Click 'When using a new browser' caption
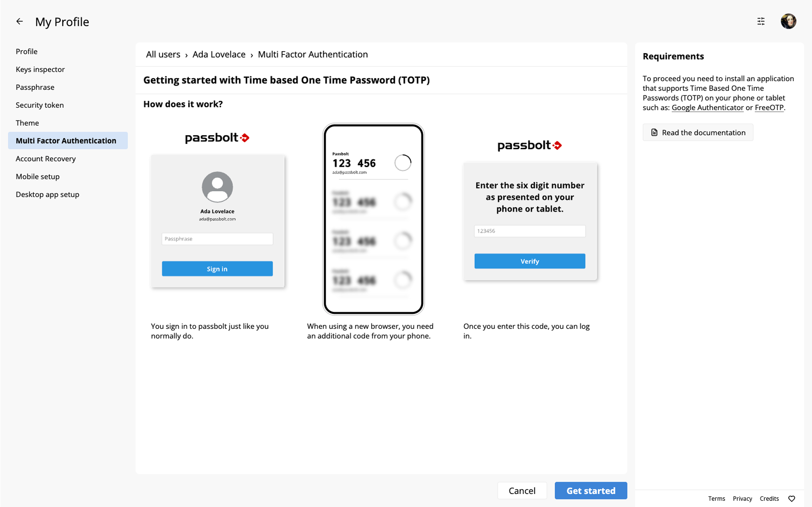The height and width of the screenshot is (507, 812). [370, 331]
